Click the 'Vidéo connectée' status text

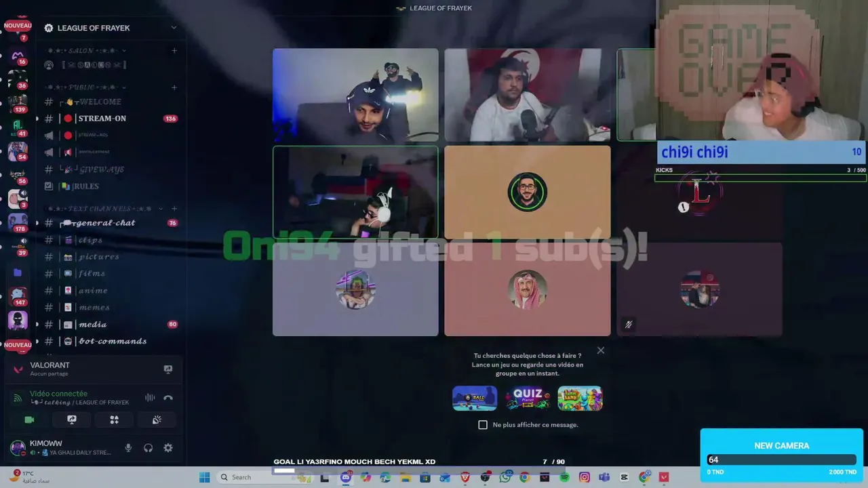pyautogui.click(x=58, y=394)
